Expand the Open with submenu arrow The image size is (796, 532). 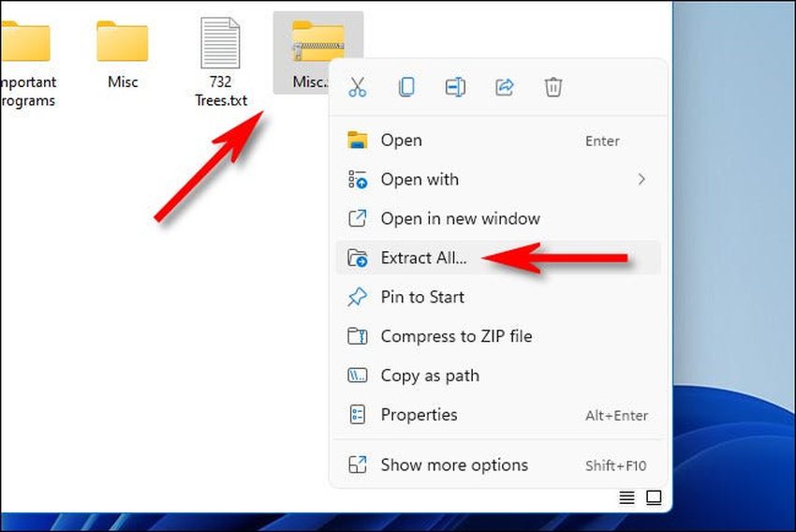coord(641,179)
